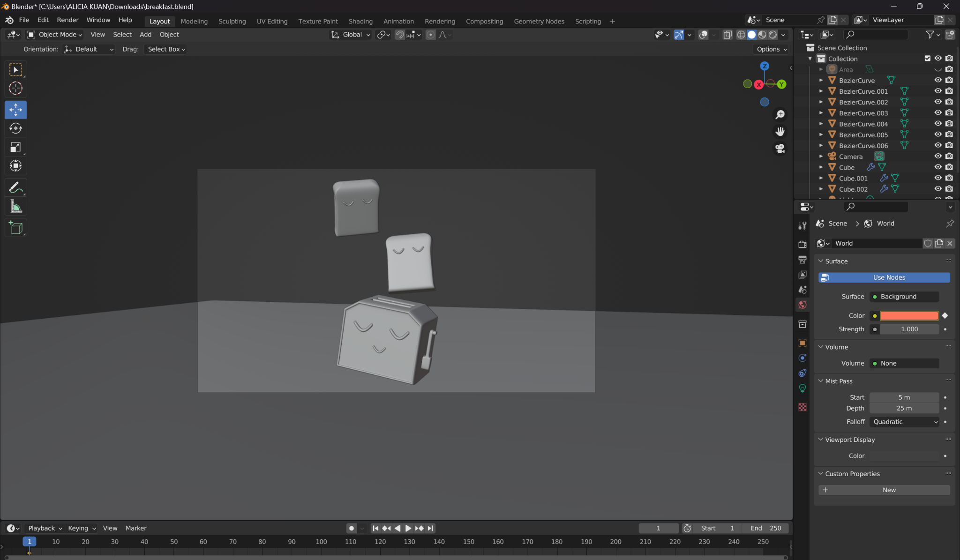Open the Drag Select Box dropdown
960x560 pixels.
(x=165, y=49)
